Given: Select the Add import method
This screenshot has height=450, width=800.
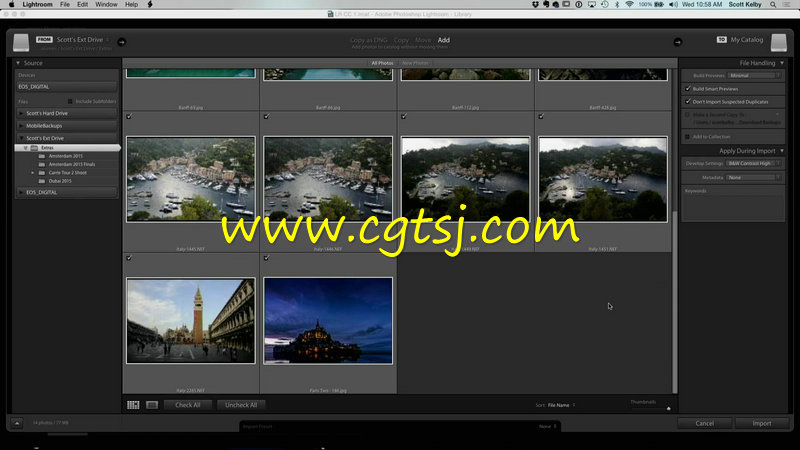Looking at the screenshot, I should click(x=444, y=40).
